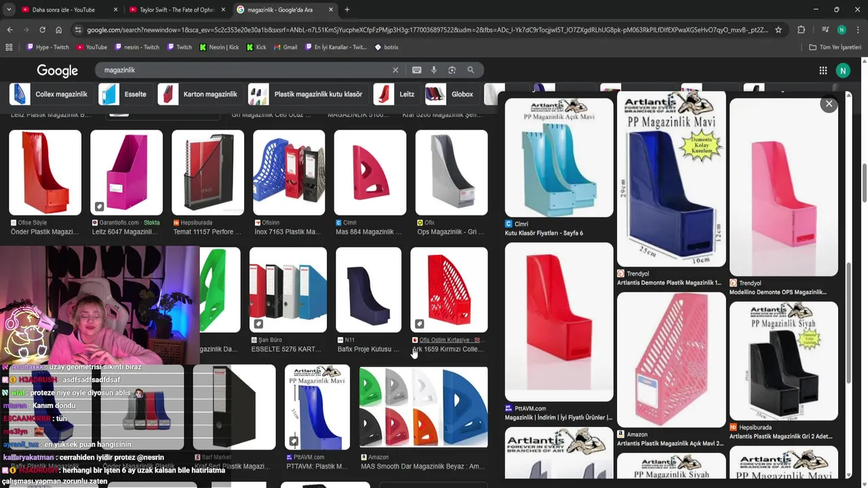Open the Bafix Proje Kutusu navy image
Screen dimensions: 868x488
pyautogui.click(x=369, y=289)
